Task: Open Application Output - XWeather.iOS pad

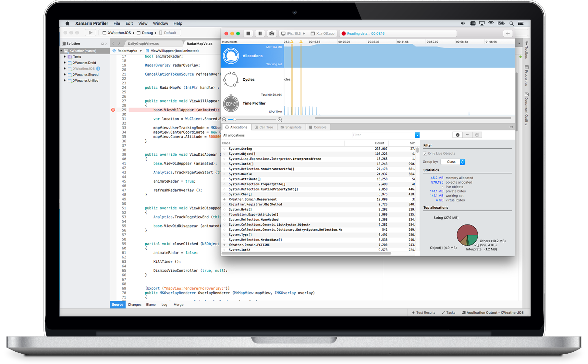Action: [x=493, y=313]
